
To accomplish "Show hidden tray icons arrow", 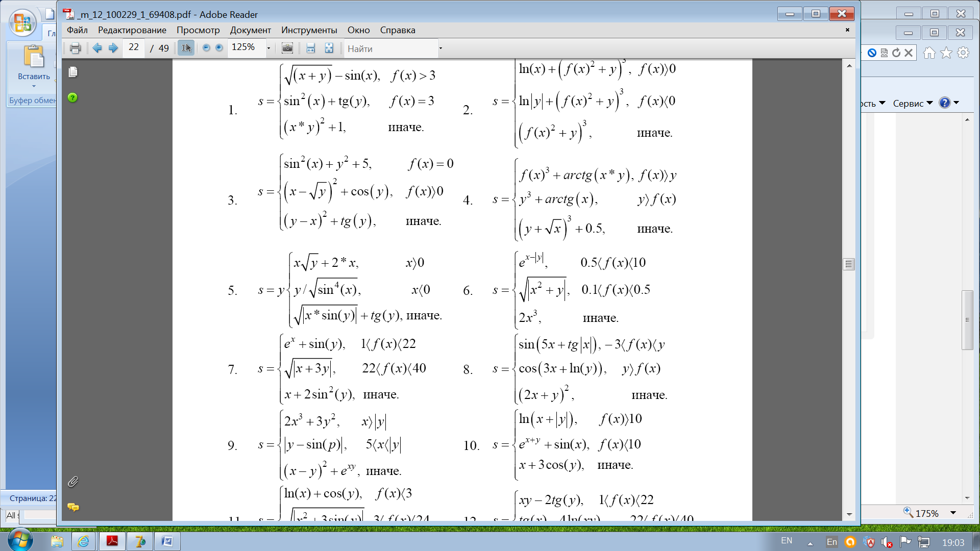I will click(810, 543).
